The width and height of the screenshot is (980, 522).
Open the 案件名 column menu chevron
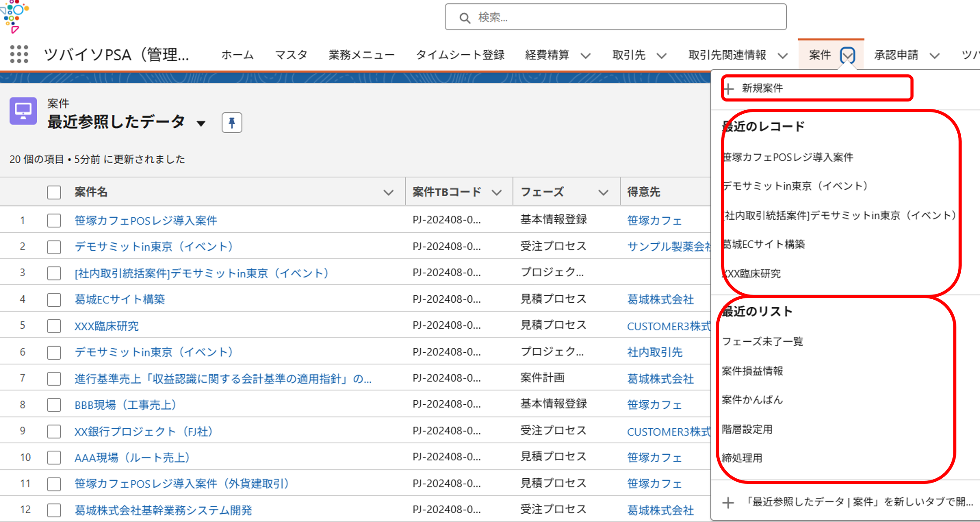[388, 193]
